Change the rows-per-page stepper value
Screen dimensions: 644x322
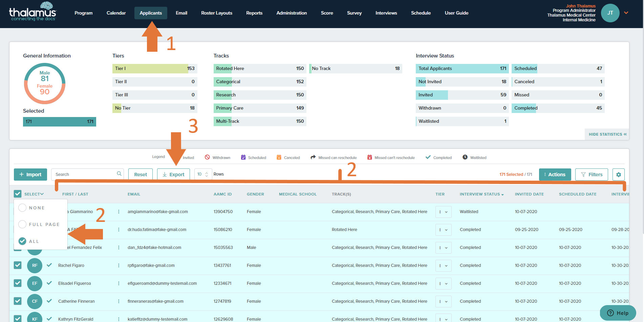(x=207, y=175)
